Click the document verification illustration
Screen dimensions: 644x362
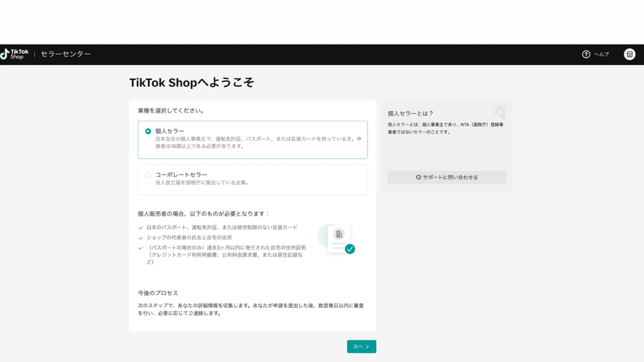pyautogui.click(x=336, y=239)
